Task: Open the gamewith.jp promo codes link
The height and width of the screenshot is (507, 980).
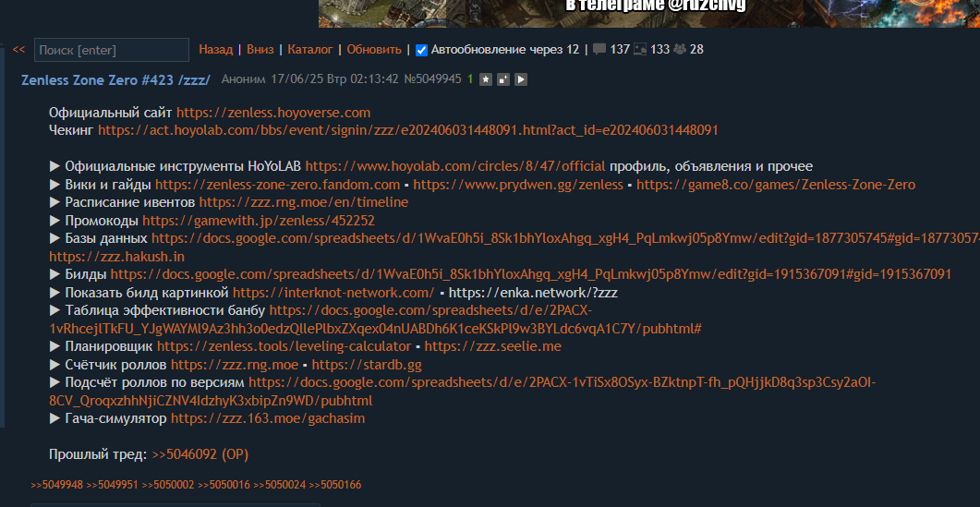Action: 259,220
